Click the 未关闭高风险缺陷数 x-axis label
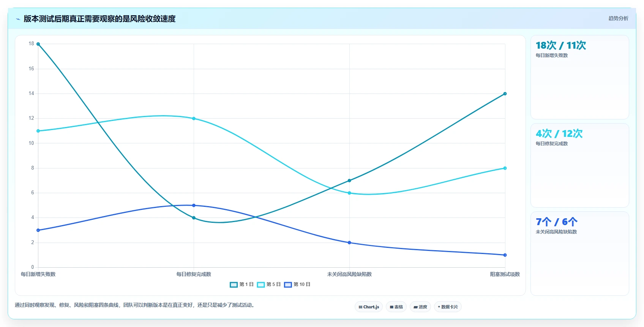Viewport: 644px width, 327px height. (349, 274)
